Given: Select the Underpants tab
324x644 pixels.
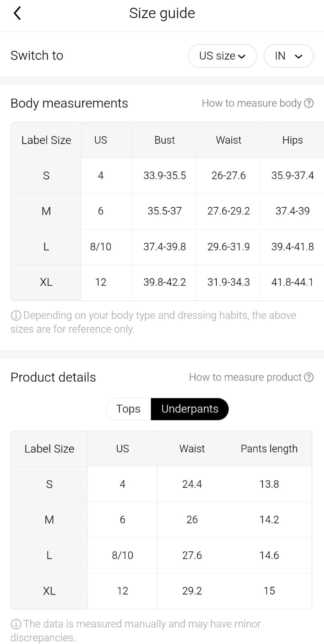Looking at the screenshot, I should (x=190, y=409).
